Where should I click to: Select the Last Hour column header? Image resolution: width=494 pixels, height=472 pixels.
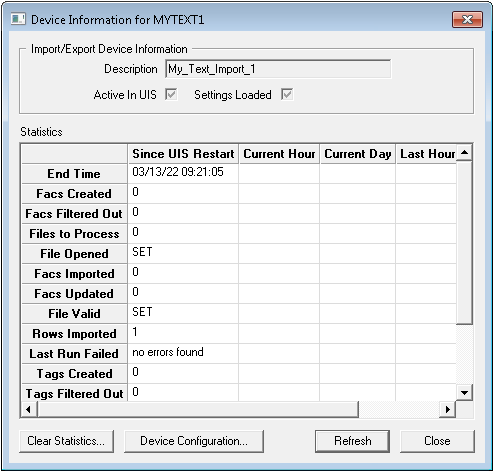[x=426, y=154]
